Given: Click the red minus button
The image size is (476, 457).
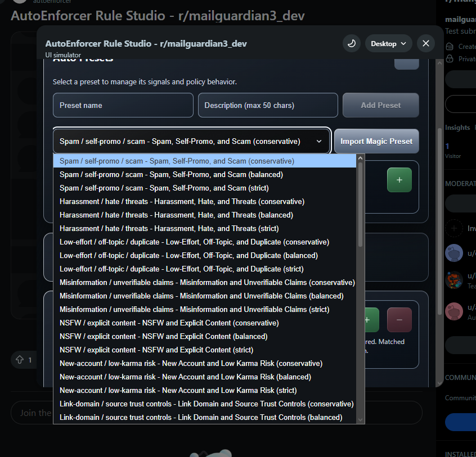Looking at the screenshot, I should coord(399,320).
